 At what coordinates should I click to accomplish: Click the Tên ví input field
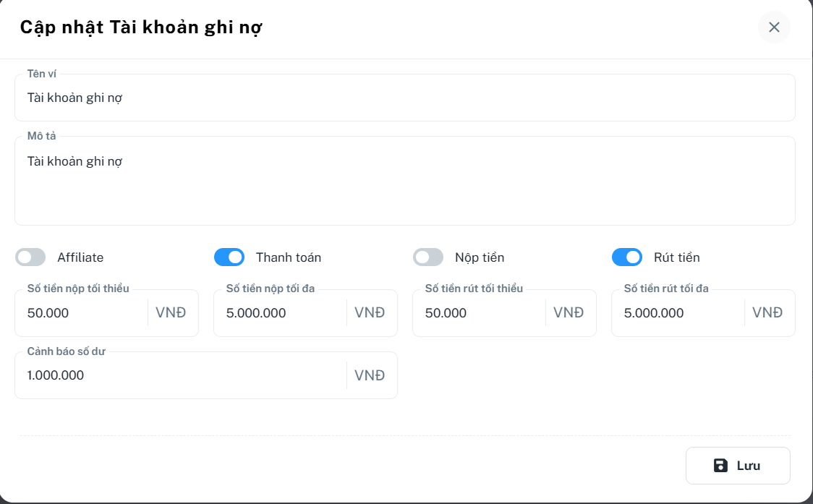404,98
